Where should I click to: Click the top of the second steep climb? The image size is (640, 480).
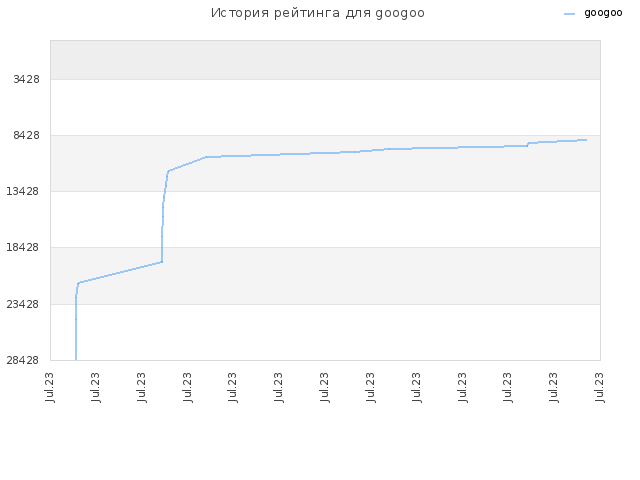pos(168,171)
